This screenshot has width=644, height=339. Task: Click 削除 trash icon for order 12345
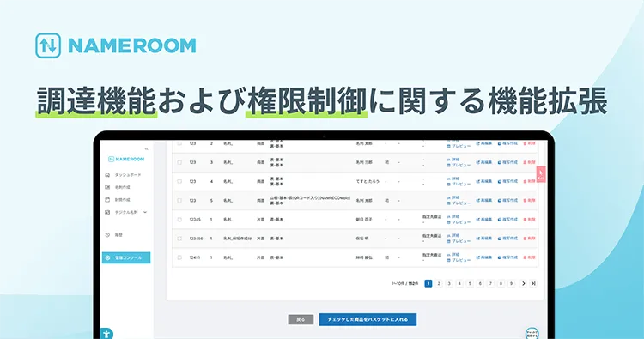pos(525,220)
